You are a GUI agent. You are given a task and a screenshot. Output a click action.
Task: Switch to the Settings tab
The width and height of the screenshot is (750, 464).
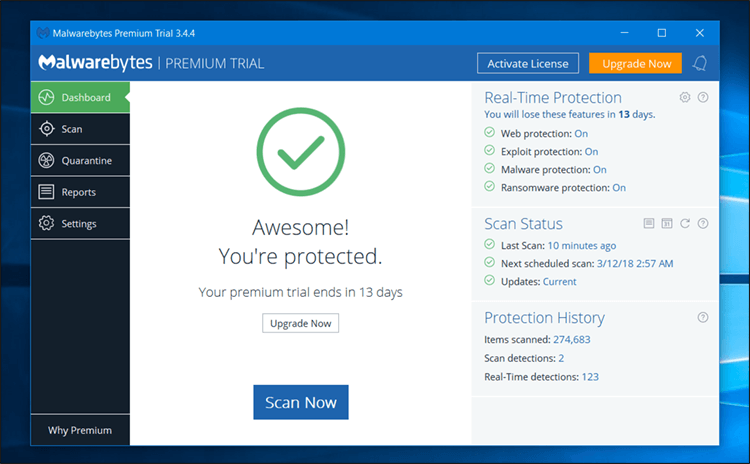80,224
